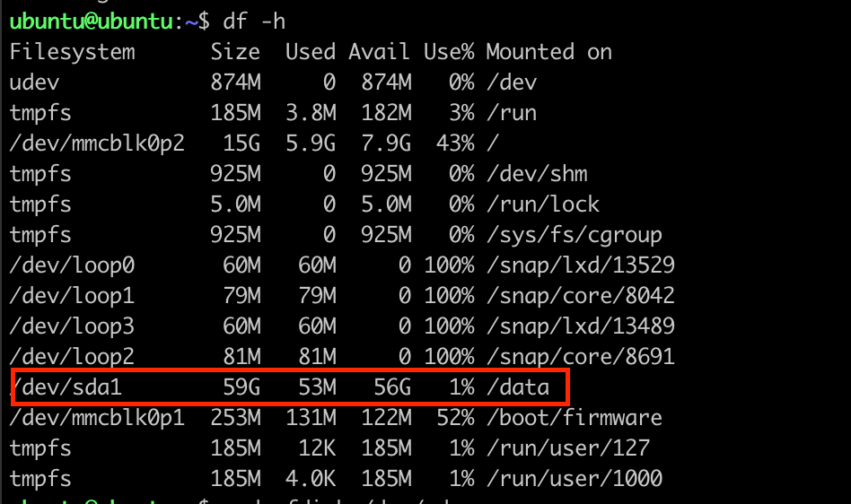Click the '12K' used value
Viewport: 851px width, 504px height.
[318, 448]
